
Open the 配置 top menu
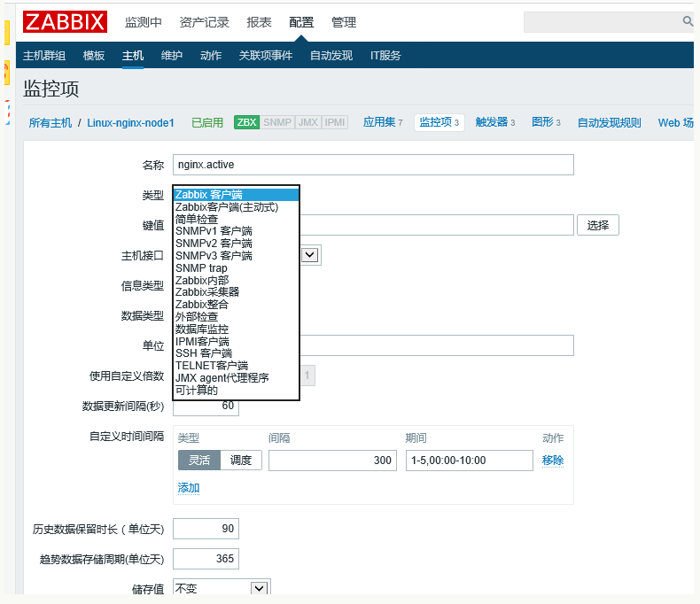pos(301,22)
